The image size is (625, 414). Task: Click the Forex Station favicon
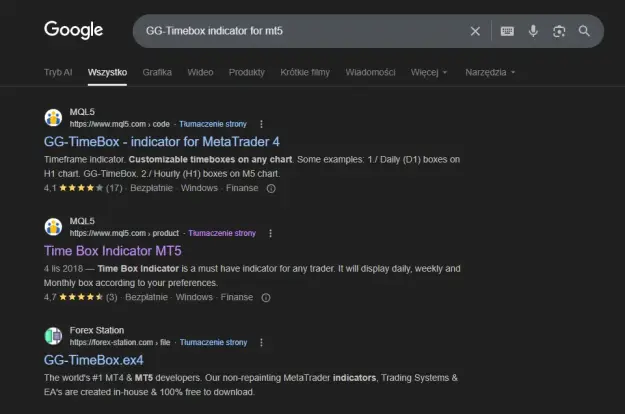[53, 336]
